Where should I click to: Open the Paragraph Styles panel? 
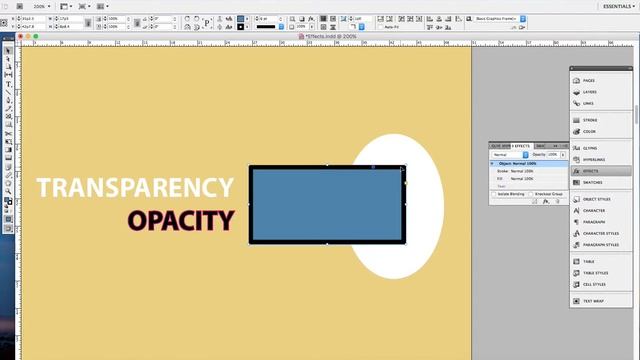coord(601,245)
